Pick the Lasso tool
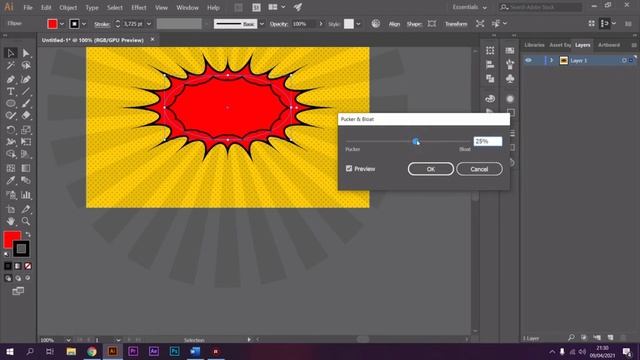 [26, 65]
